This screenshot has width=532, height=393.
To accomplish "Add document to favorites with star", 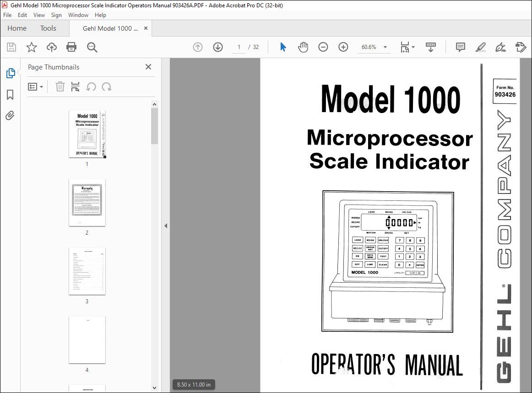I will click(31, 47).
